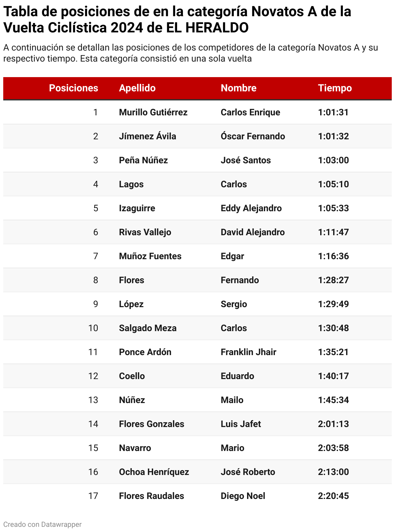Click the name Franklin Jhair
The height and width of the screenshot is (532, 395).
tap(248, 352)
